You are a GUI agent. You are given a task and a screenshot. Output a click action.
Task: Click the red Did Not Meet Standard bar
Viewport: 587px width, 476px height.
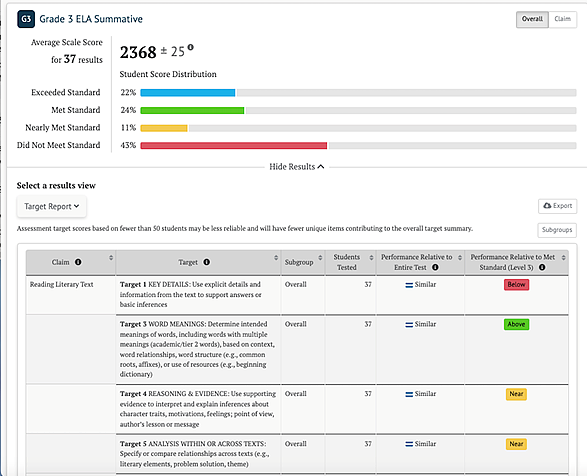click(234, 146)
